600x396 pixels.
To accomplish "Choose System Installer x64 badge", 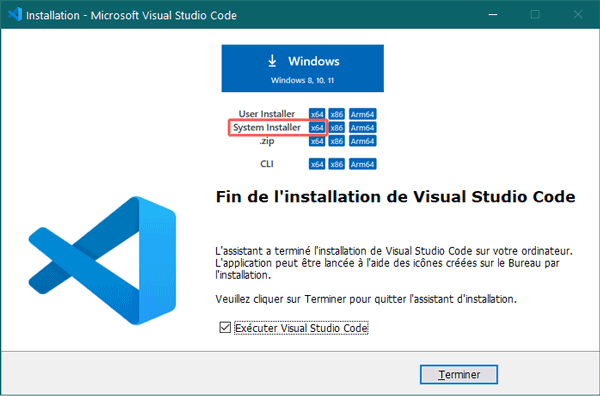I will (317, 128).
